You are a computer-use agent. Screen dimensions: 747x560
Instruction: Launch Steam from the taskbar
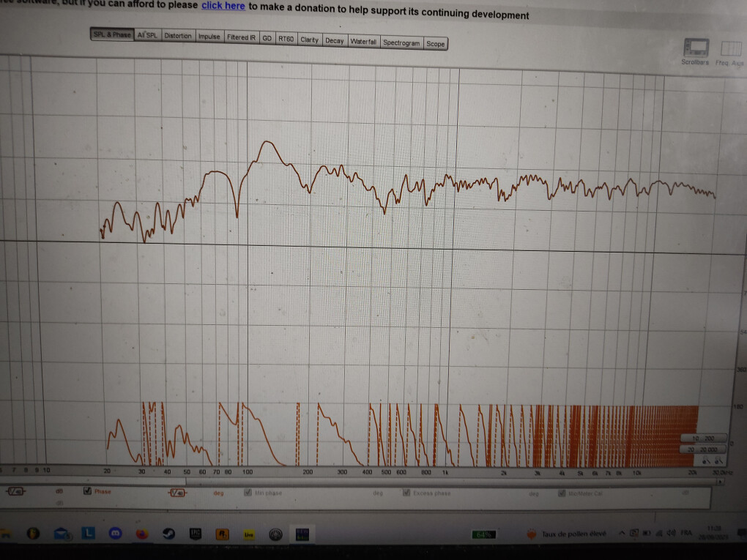tap(168, 534)
